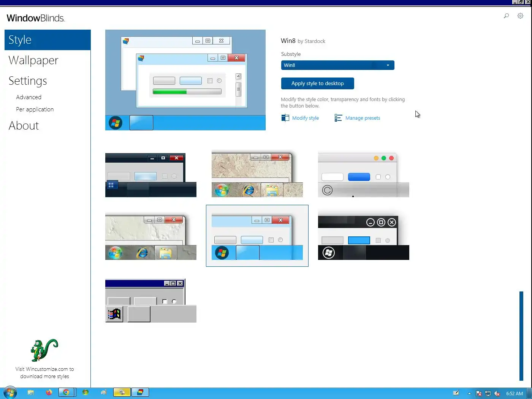Screen dimensions: 532x399
Task: Open the Settings section
Action: pos(28,81)
